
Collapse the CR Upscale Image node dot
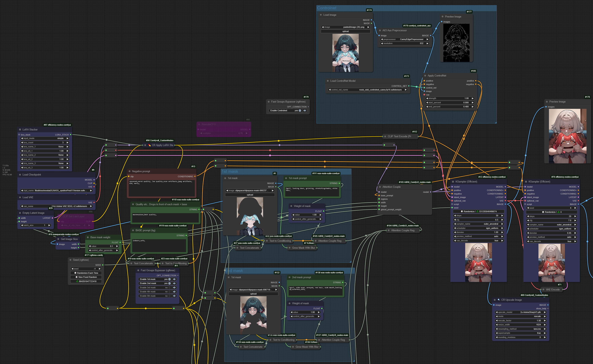(x=495, y=300)
